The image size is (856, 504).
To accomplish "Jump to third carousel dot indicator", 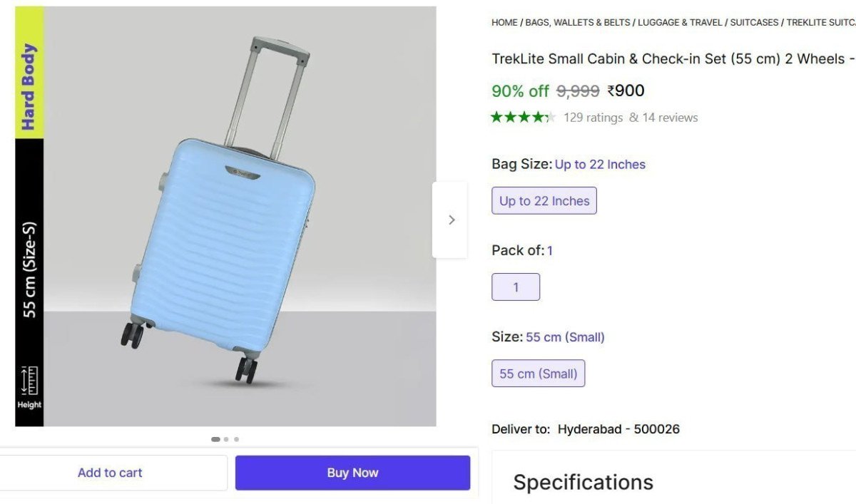I will click(236, 439).
